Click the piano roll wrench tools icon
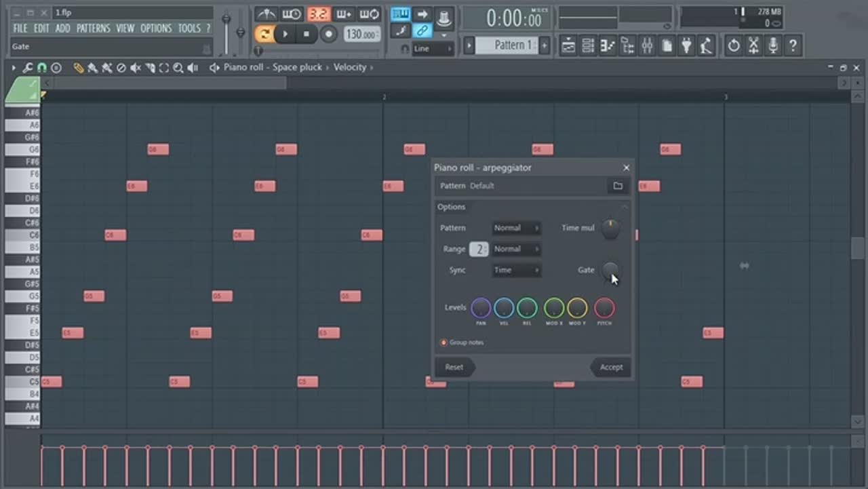868x489 pixels. coord(28,68)
